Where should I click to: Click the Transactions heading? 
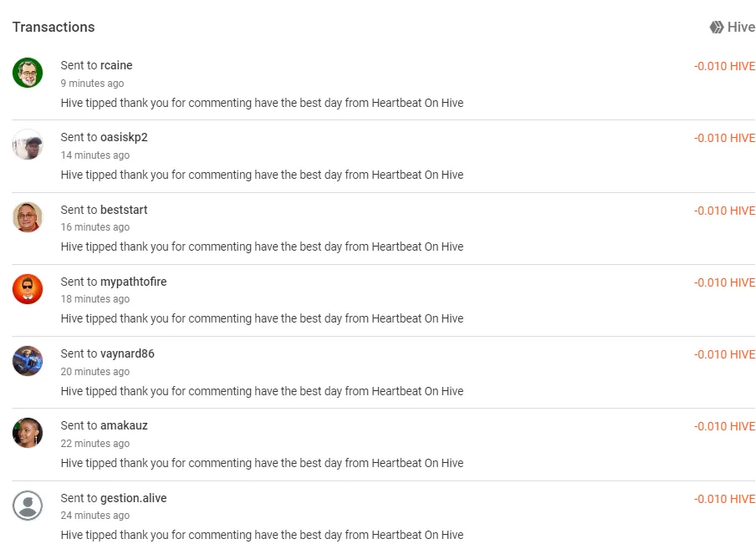tap(54, 27)
